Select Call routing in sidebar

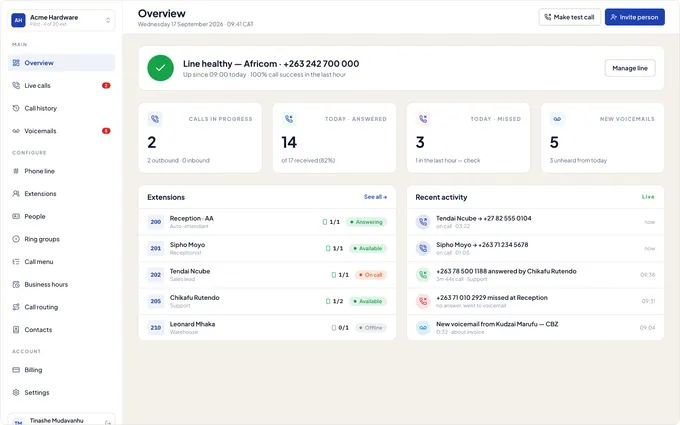click(x=61, y=307)
